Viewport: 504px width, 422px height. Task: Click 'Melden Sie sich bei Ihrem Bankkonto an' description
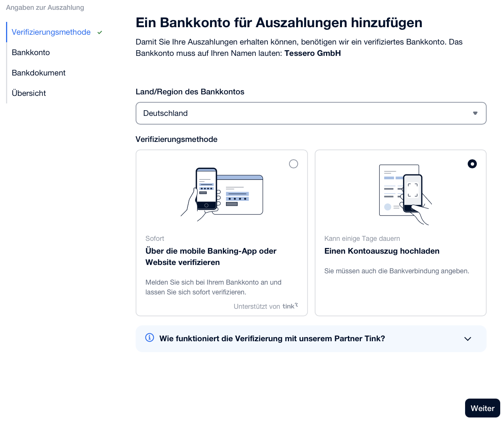[213, 287]
